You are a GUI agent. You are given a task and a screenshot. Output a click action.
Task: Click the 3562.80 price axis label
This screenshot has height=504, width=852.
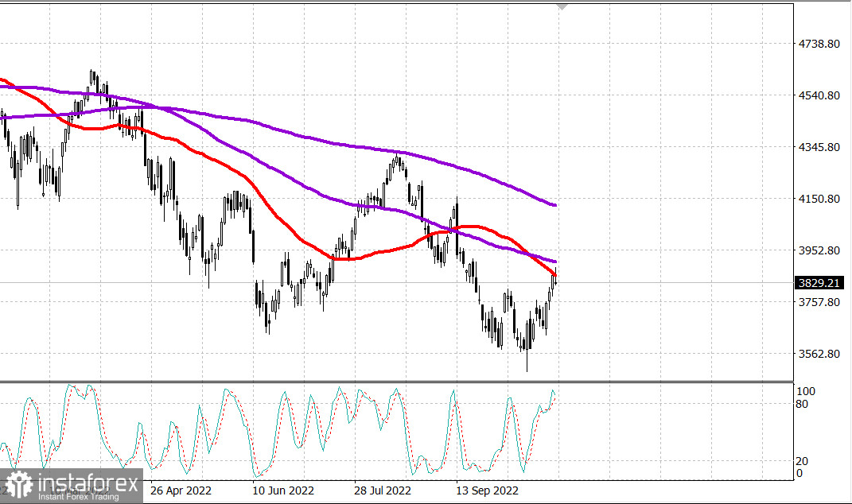(x=819, y=354)
